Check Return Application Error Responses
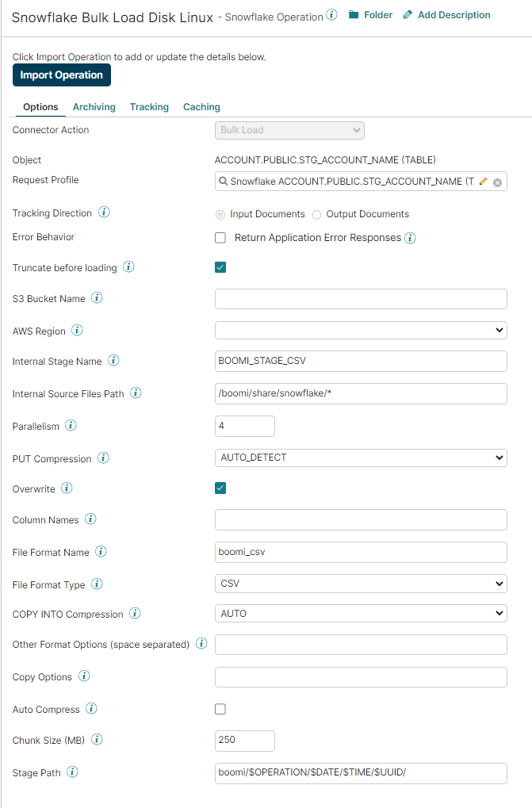 click(220, 238)
